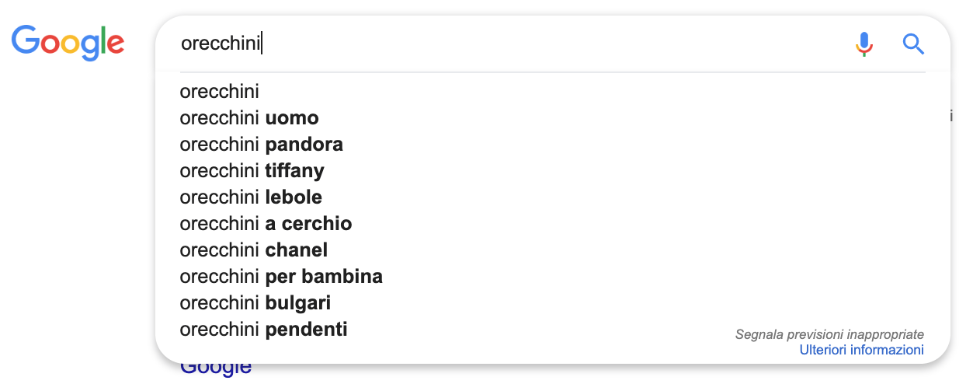Pick the 'orecchini a cerchio' suggestion
Screen dimensions: 980x384
(x=266, y=224)
